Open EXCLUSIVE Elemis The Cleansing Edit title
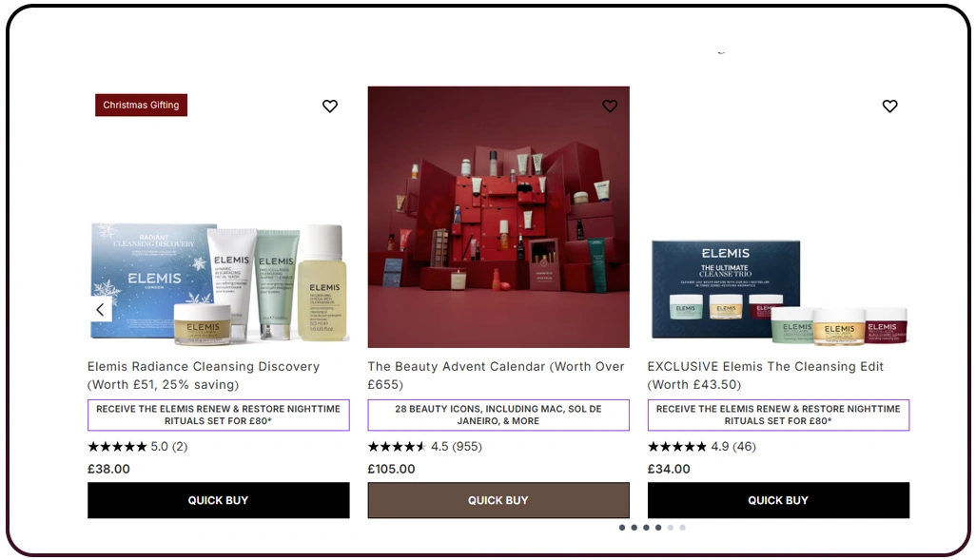Viewport: 976px width, 560px height. [766, 376]
